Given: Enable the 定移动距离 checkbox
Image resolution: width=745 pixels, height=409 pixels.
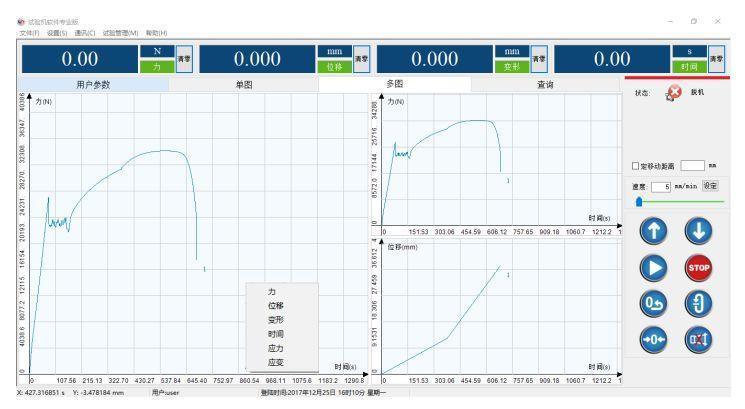Looking at the screenshot, I should click(637, 165).
